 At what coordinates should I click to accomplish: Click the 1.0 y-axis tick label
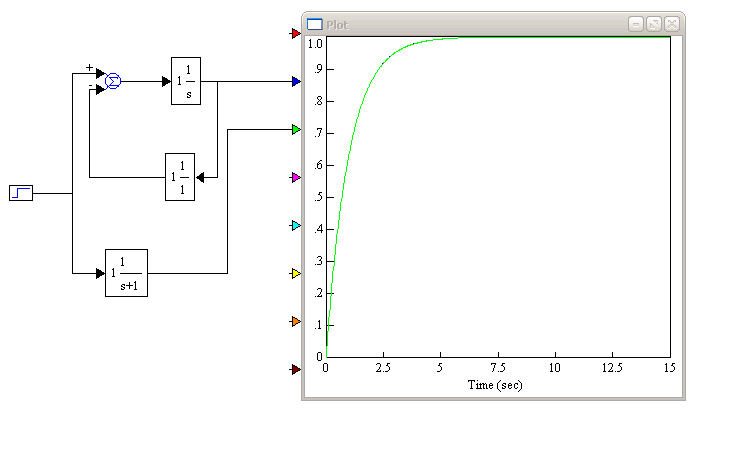pos(315,44)
